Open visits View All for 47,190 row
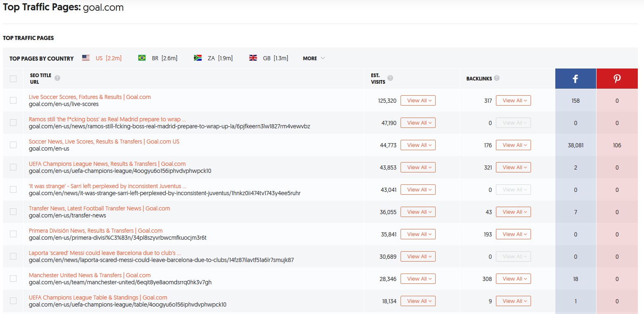 [x=418, y=123]
